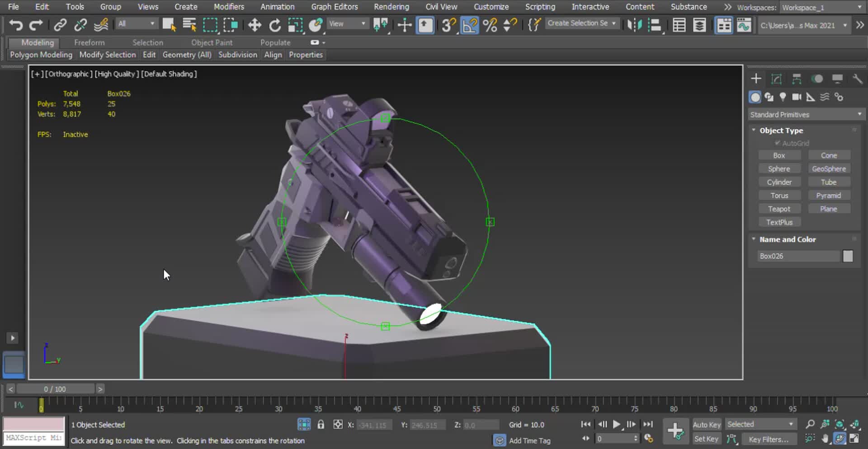Toggle Percent Snap on
Screen dimensions: 868x449
pos(489,25)
